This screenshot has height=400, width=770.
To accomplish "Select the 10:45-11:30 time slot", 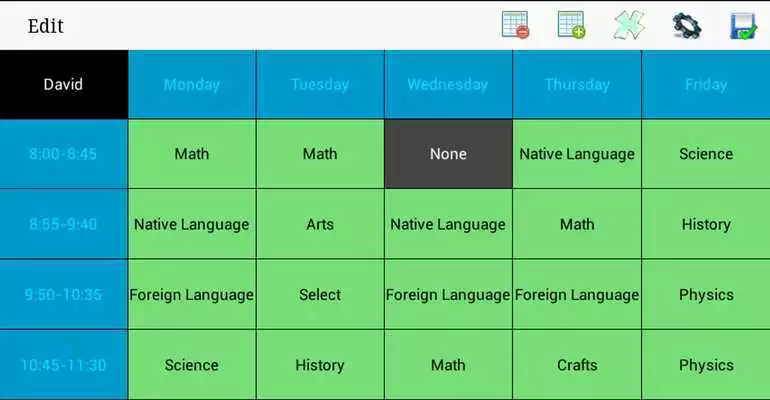I will [x=63, y=365].
